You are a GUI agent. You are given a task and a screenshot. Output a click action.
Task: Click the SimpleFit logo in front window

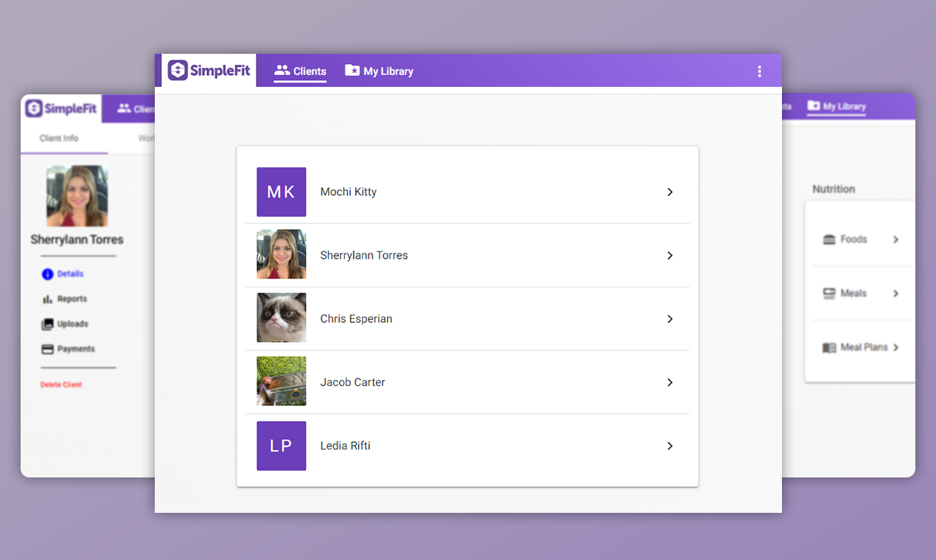[x=209, y=71]
